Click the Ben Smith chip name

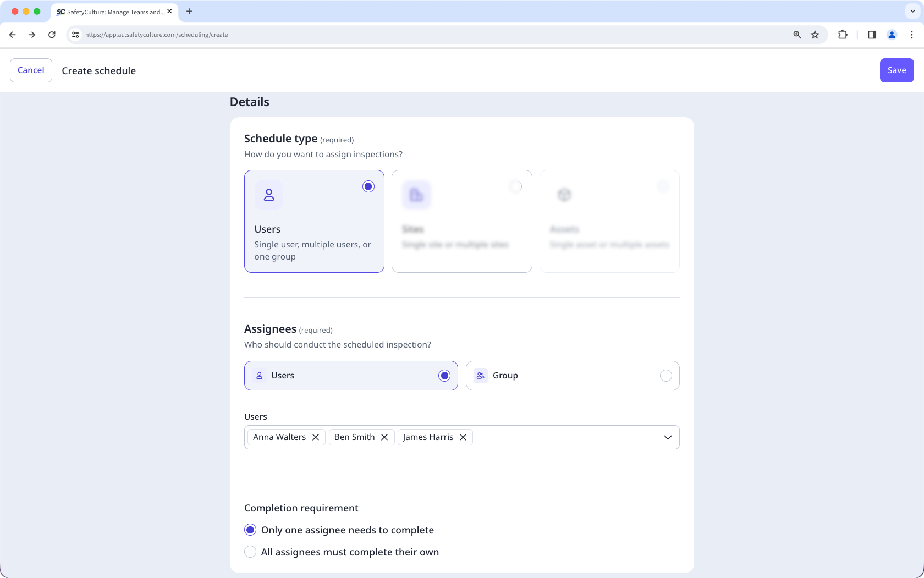pyautogui.click(x=354, y=437)
